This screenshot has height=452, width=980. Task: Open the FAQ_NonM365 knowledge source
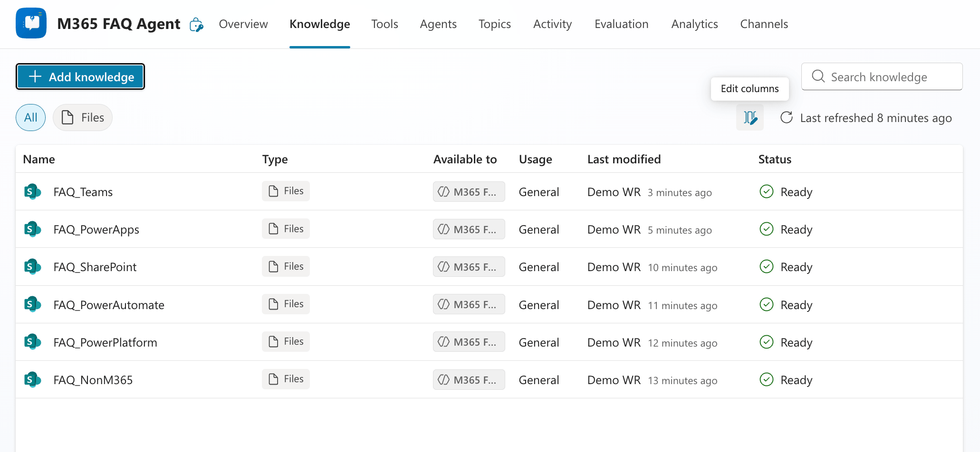coord(93,380)
